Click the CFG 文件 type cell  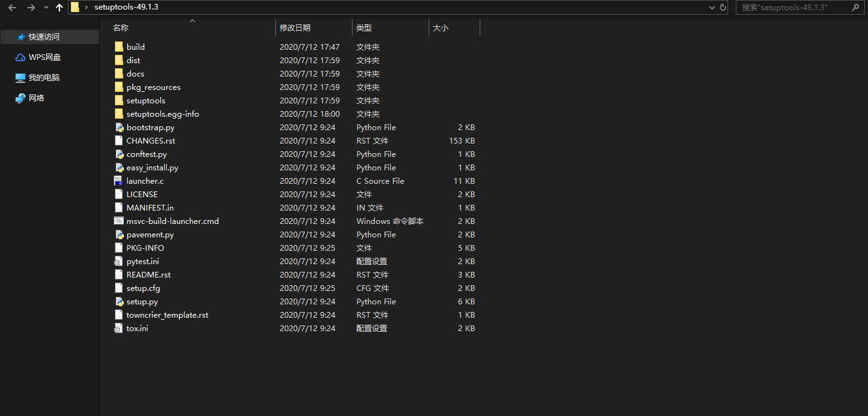(372, 288)
